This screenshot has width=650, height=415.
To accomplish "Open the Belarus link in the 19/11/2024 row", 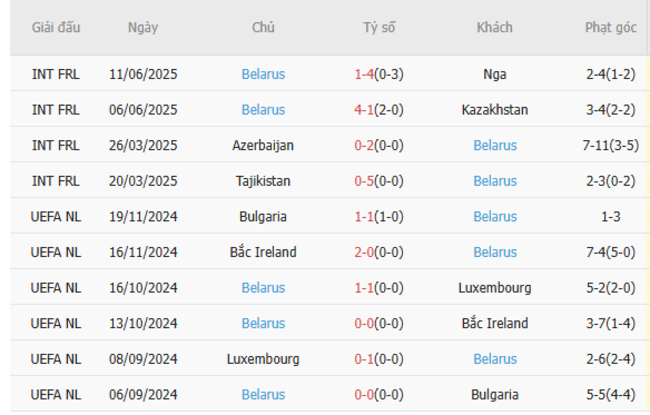I will click(x=495, y=216).
